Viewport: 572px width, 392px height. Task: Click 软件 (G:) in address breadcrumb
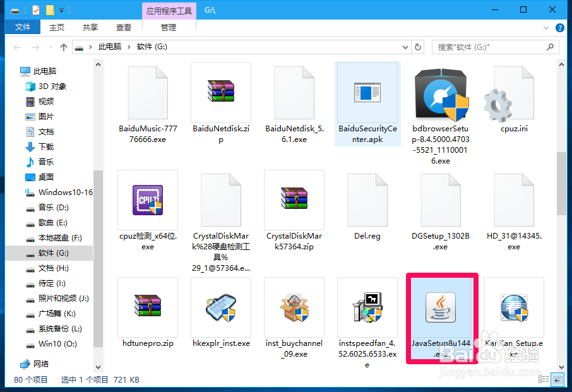(152, 47)
